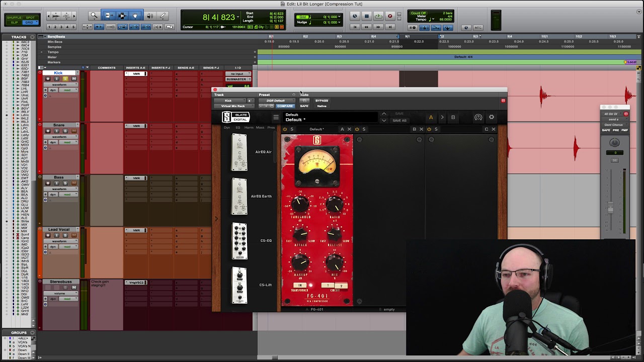Adjust the FG-401 Ratio knob
Viewport: 644px width, 362px height.
click(x=335, y=204)
